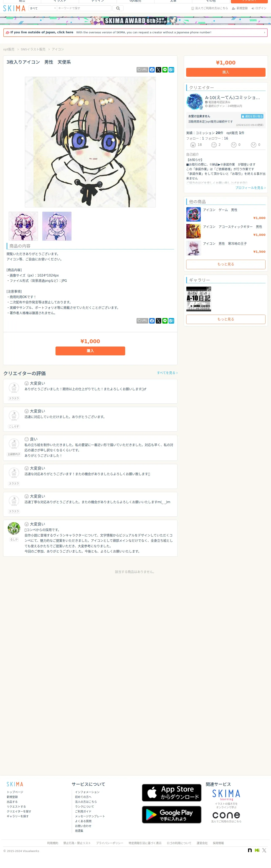The width and height of the screenshot is (271, 868).
Task: Click the good rating face with 2
Action: click(214, 145)
